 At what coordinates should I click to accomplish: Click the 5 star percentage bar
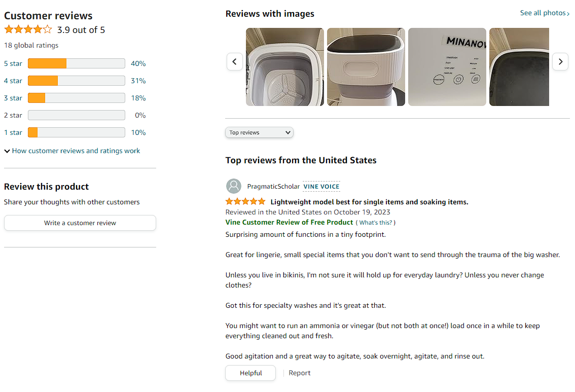click(x=76, y=63)
